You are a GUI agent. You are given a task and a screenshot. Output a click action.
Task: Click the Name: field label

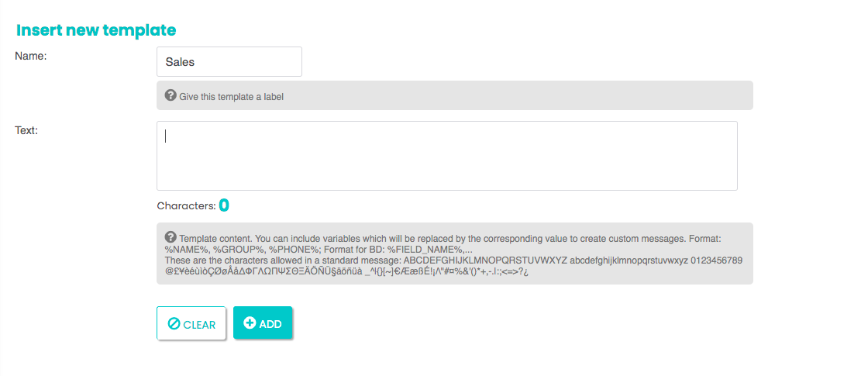(x=30, y=56)
